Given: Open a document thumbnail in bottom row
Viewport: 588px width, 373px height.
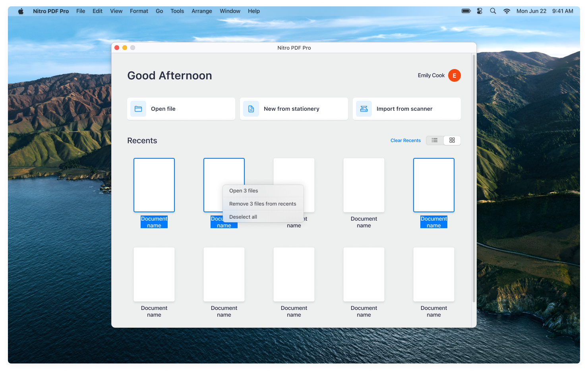Looking at the screenshot, I should tap(154, 274).
